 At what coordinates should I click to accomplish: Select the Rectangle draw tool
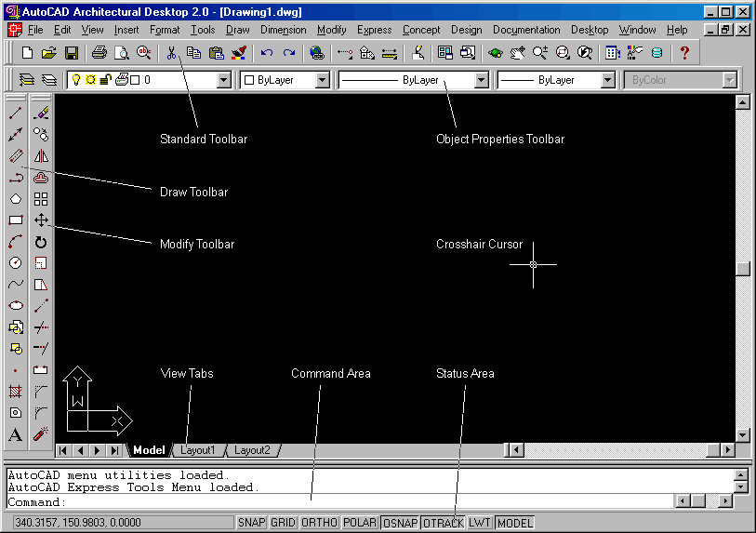click(x=16, y=220)
